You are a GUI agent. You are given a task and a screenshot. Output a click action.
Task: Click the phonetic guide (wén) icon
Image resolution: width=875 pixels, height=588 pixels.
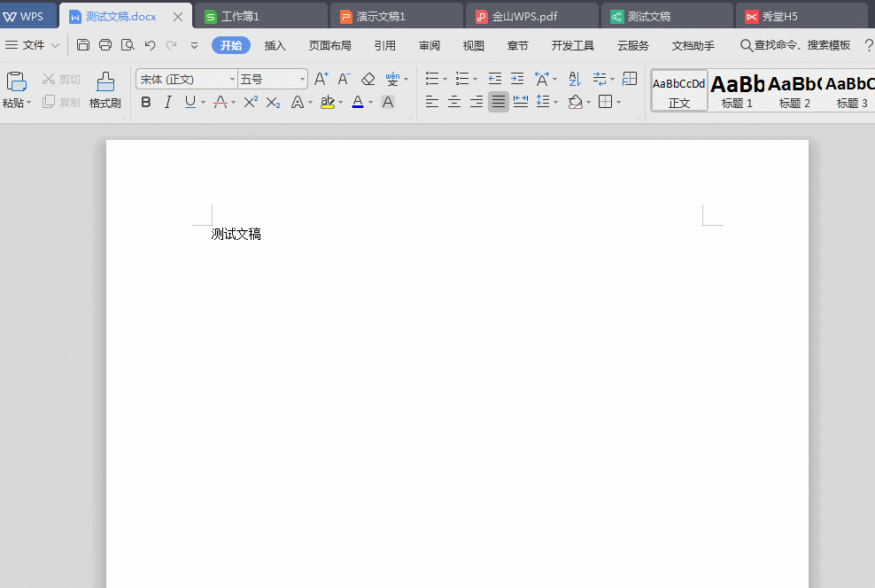pos(393,79)
